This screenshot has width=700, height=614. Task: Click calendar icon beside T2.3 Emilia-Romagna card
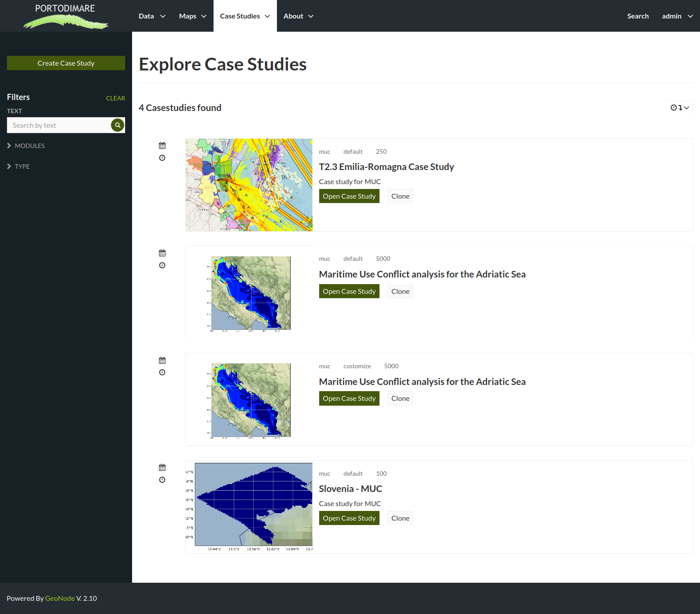[x=162, y=145]
